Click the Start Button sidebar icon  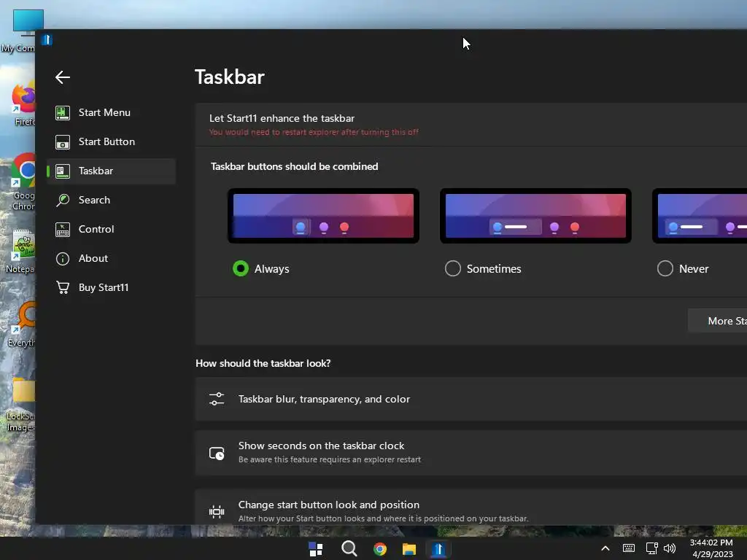(63, 142)
